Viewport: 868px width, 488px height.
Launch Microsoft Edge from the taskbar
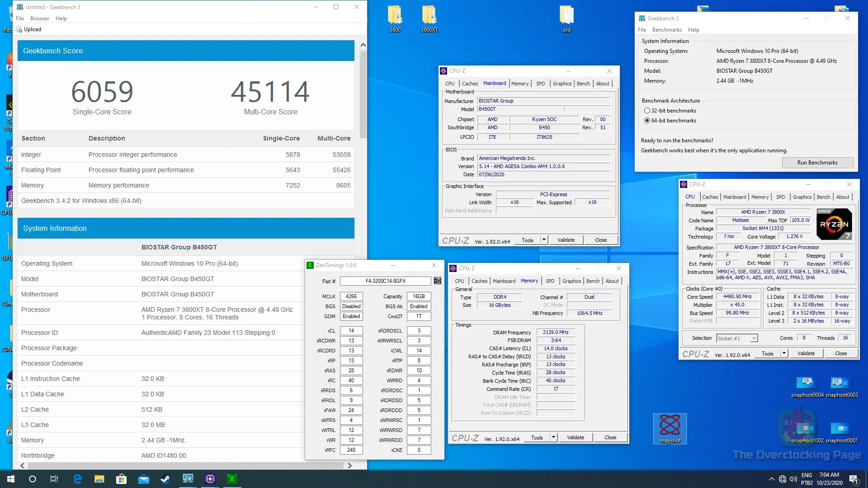pyautogui.click(x=77, y=479)
